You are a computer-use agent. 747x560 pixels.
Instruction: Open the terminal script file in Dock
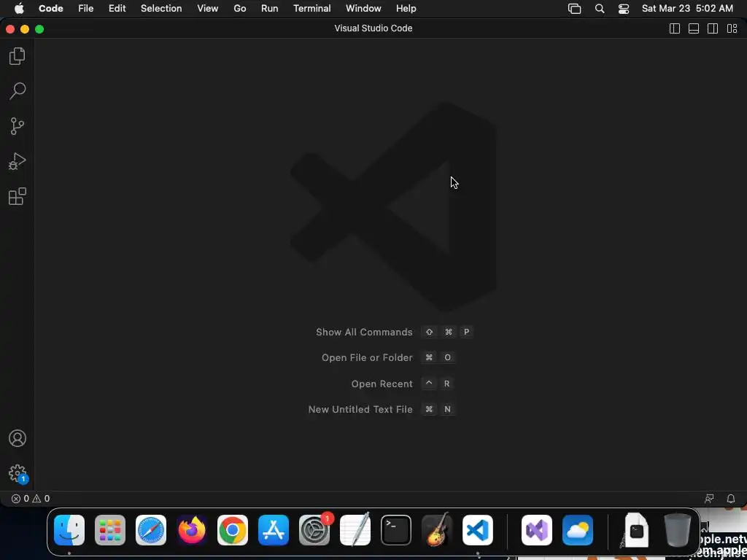pos(636,530)
